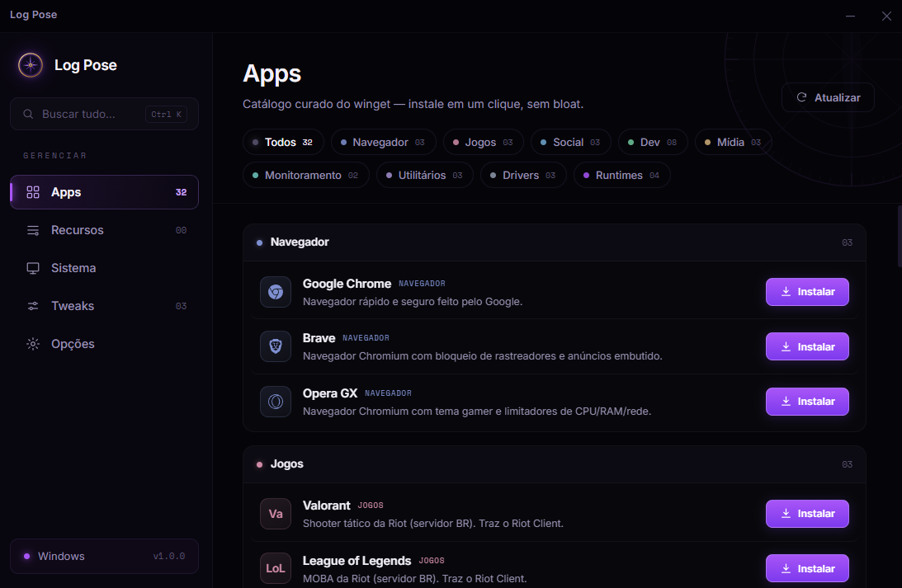Click download icon on Valorant Instalar

pyautogui.click(x=786, y=513)
